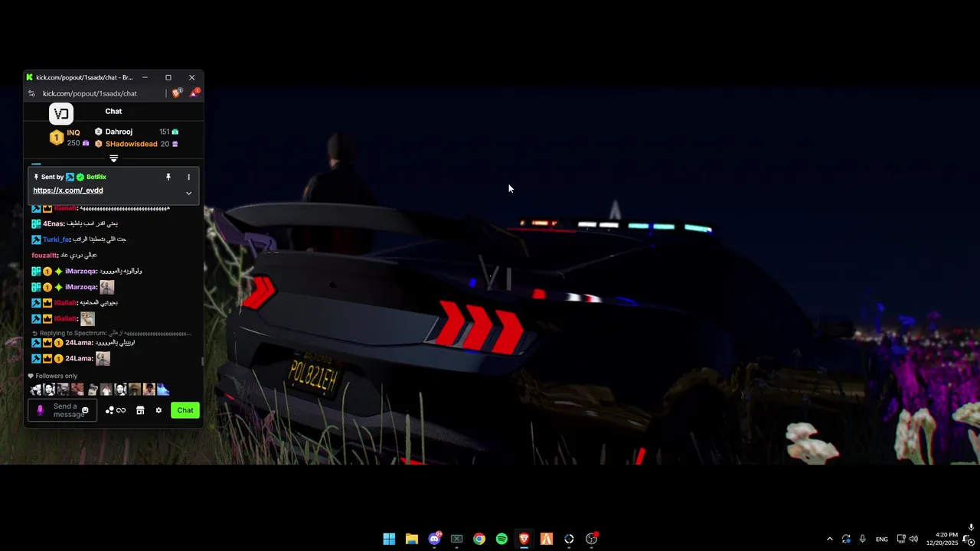Open Discord from the taskbar
Image resolution: width=980 pixels, height=551 pixels.
point(434,539)
